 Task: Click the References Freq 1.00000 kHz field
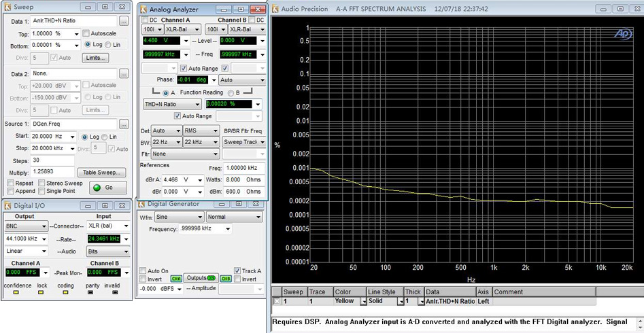point(243,168)
